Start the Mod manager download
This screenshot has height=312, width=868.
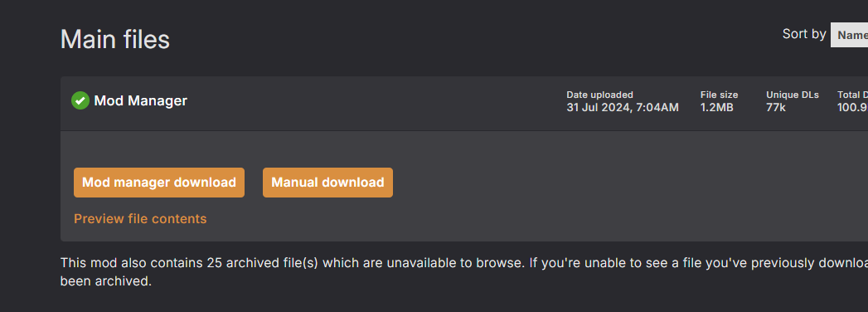pyautogui.click(x=159, y=183)
